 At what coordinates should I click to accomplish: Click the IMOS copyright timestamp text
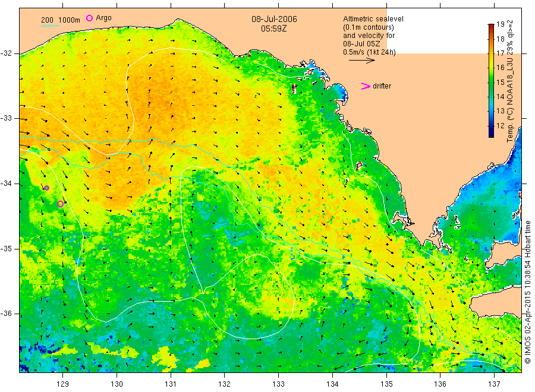[528, 292]
